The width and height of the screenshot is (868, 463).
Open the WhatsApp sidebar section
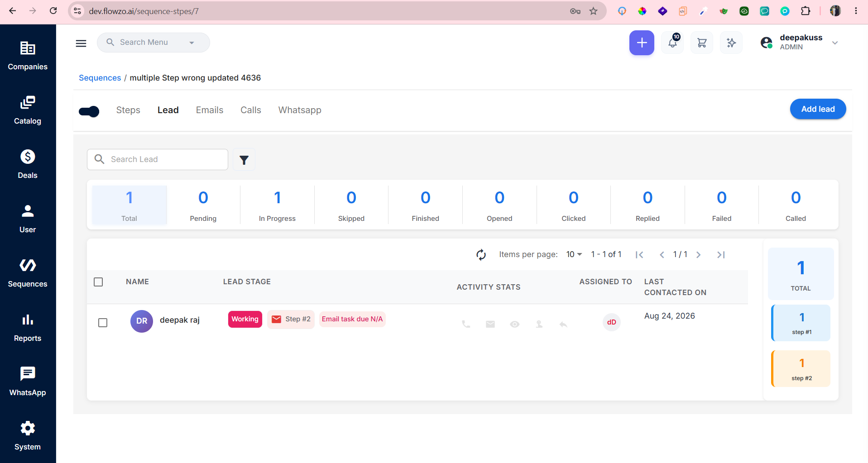[28, 382]
